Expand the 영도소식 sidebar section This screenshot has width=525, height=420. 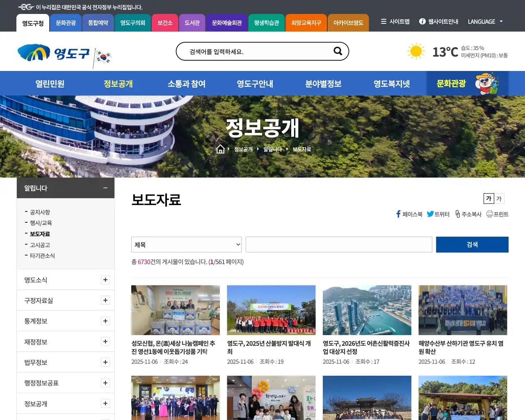point(105,280)
